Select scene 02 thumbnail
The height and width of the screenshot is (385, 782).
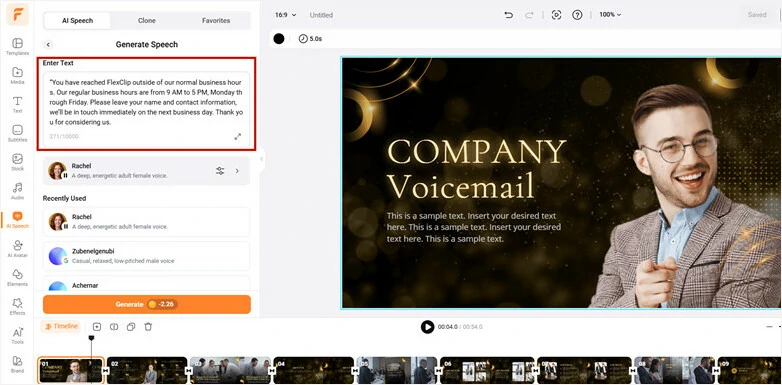pos(147,370)
